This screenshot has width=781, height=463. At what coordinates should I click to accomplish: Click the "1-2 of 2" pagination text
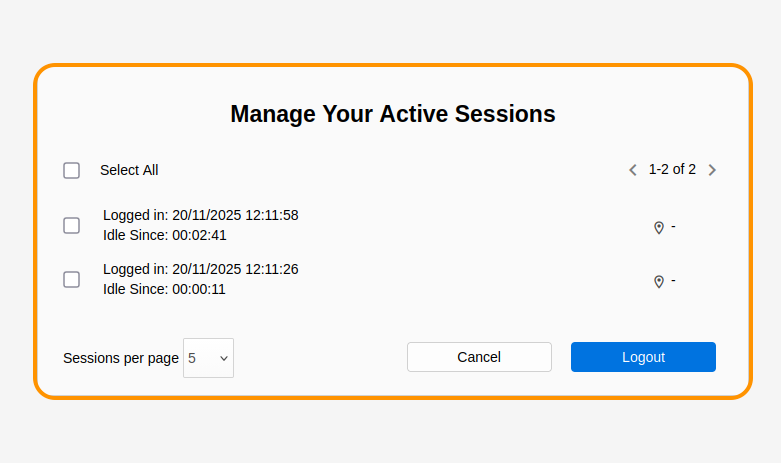click(x=672, y=169)
